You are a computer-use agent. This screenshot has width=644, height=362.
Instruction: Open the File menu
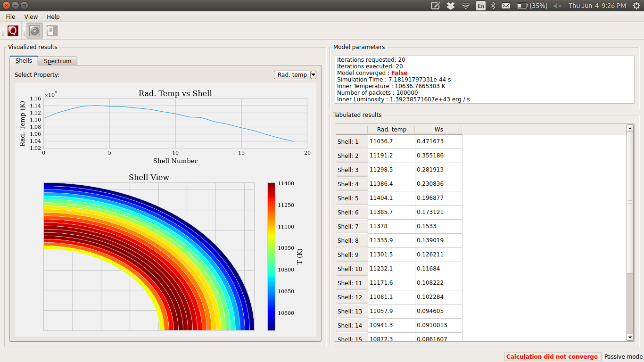(10, 17)
